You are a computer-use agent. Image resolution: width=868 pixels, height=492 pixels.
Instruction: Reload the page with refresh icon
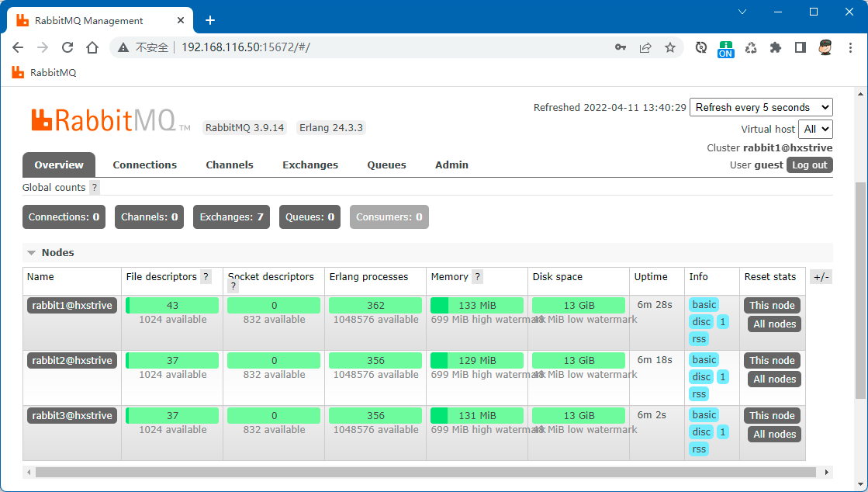(x=67, y=47)
